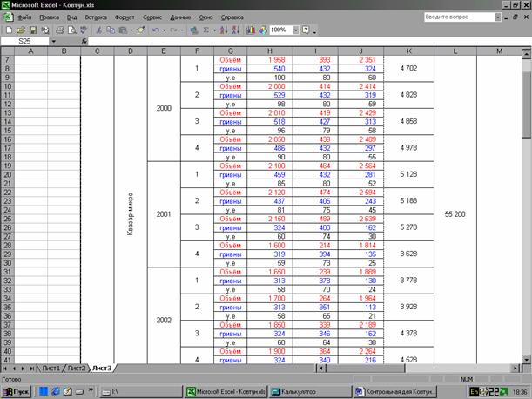
Task: Open the Формат menu
Action: pos(125,17)
